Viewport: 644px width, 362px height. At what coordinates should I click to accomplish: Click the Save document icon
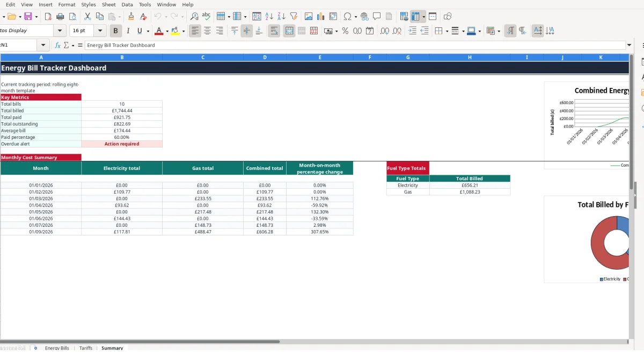coord(28,17)
